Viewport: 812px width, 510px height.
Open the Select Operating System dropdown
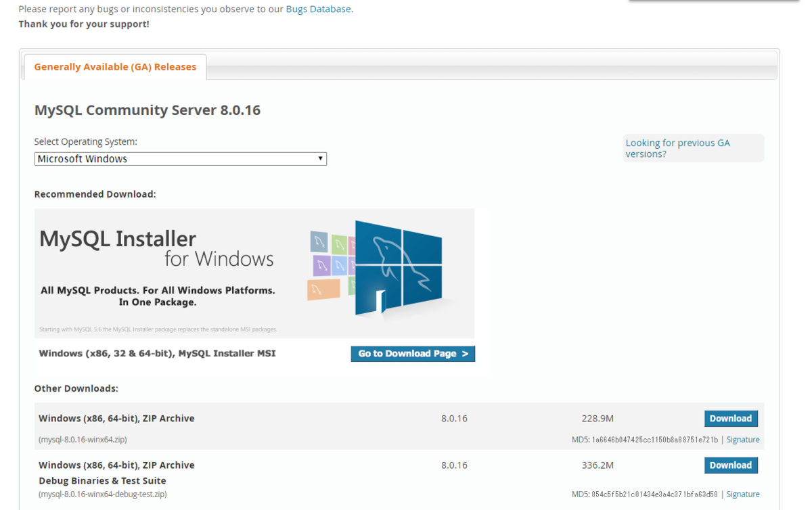(180, 159)
